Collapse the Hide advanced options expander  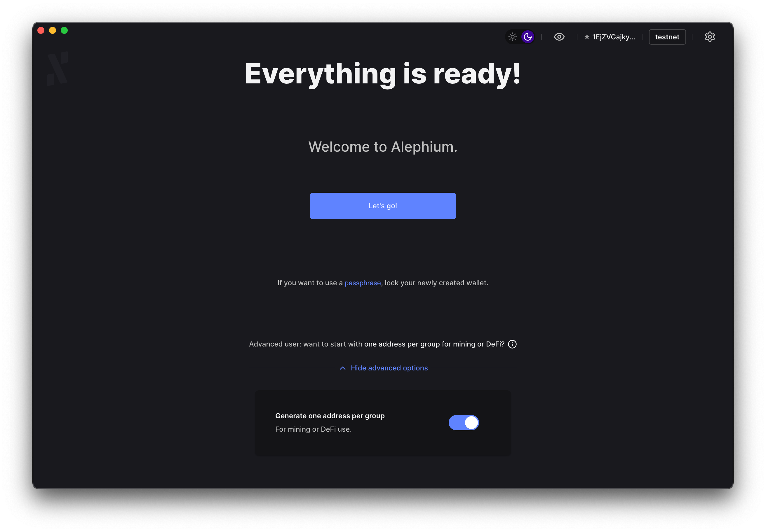[x=383, y=368]
